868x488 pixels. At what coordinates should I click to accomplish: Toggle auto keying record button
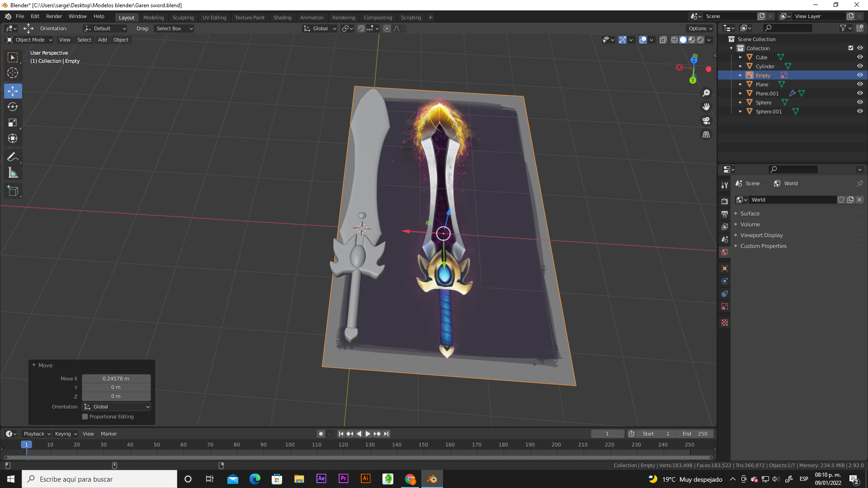(x=321, y=434)
